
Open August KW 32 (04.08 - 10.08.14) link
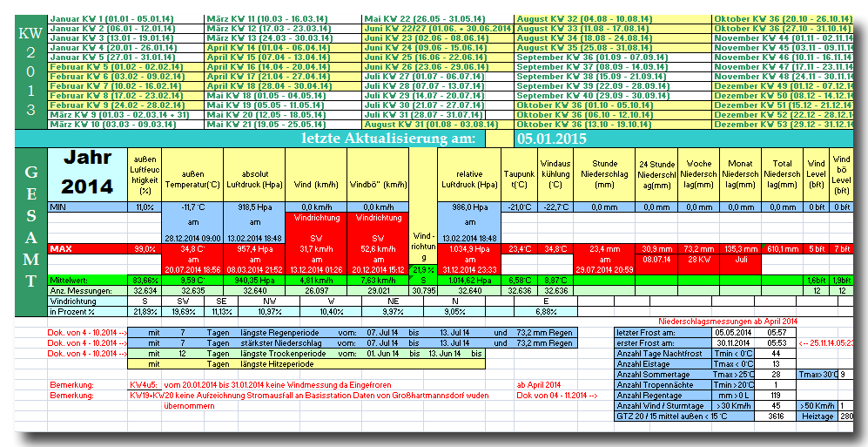[583, 19]
